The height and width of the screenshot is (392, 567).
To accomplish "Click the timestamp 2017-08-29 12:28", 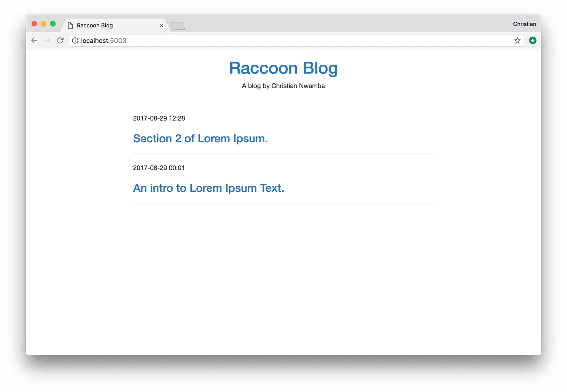I will click(x=159, y=118).
